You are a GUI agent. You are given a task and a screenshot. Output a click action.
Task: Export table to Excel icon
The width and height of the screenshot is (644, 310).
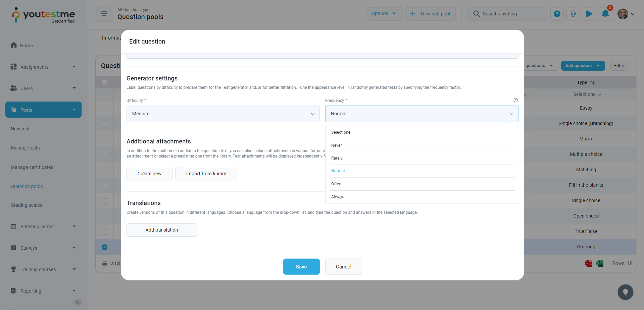(600, 263)
